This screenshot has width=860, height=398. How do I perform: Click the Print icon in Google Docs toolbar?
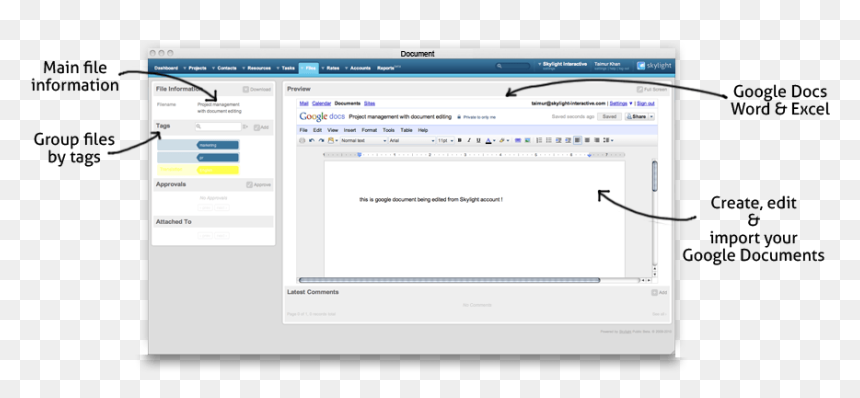tap(302, 140)
